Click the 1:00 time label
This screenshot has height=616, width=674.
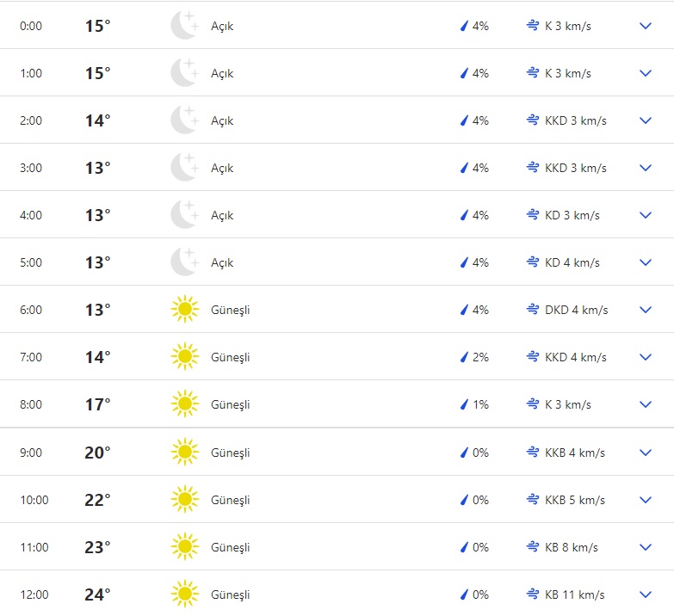(31, 73)
